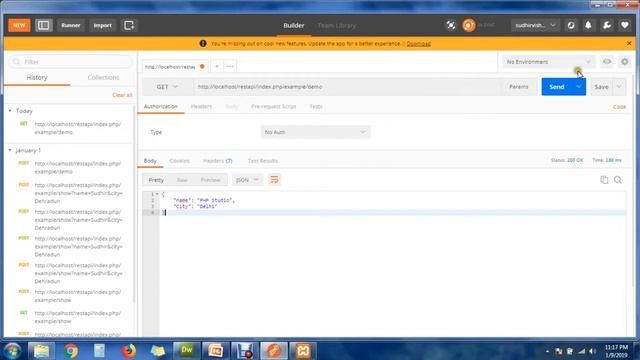The height and width of the screenshot is (360, 640).
Task: Click the Params button
Action: pos(518,87)
